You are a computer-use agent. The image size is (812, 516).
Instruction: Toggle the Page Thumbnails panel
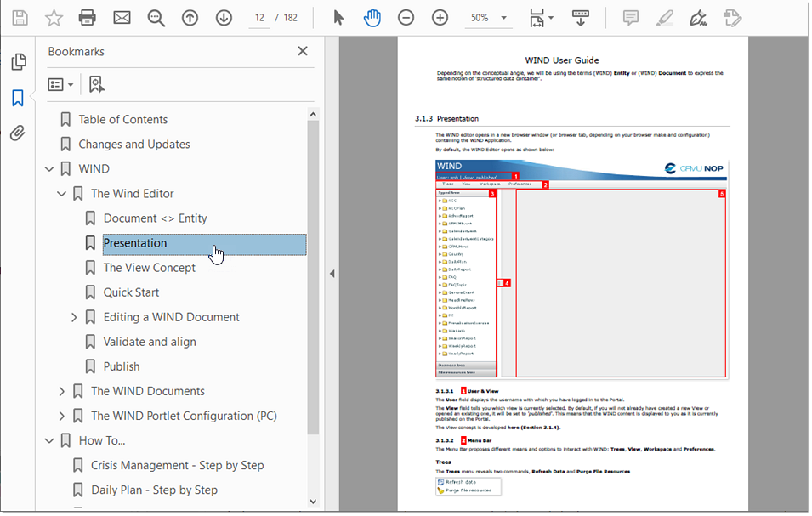[18, 62]
